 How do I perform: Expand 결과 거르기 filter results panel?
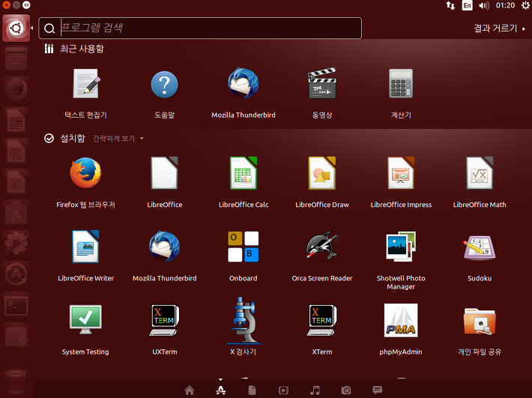click(500, 28)
